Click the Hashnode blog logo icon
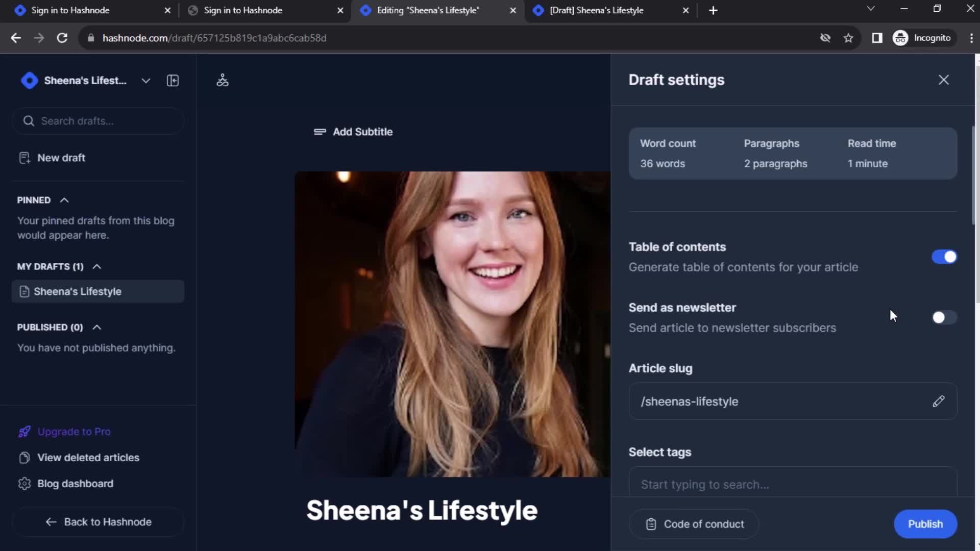Screen dimensions: 980x551 29,81
